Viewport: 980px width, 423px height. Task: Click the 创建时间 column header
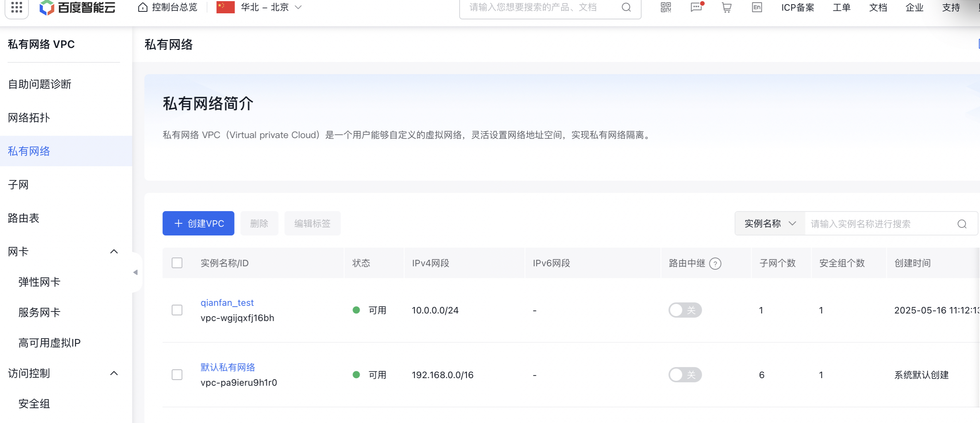click(913, 263)
